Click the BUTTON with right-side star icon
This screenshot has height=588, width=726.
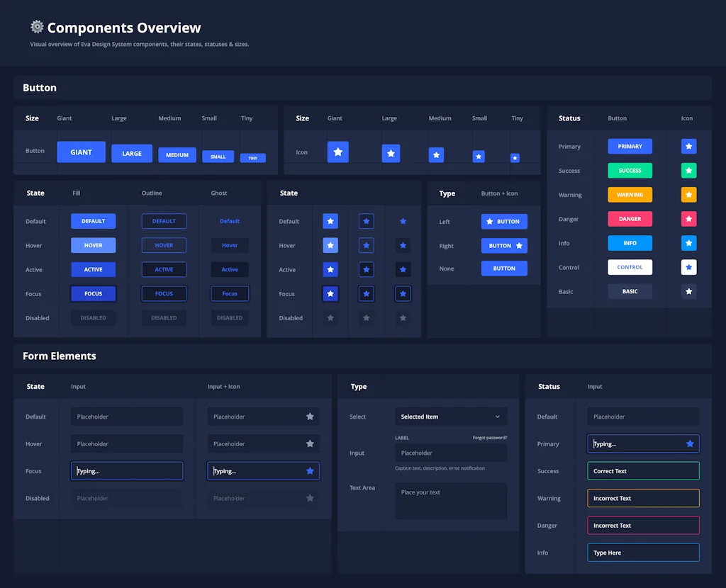tap(504, 246)
